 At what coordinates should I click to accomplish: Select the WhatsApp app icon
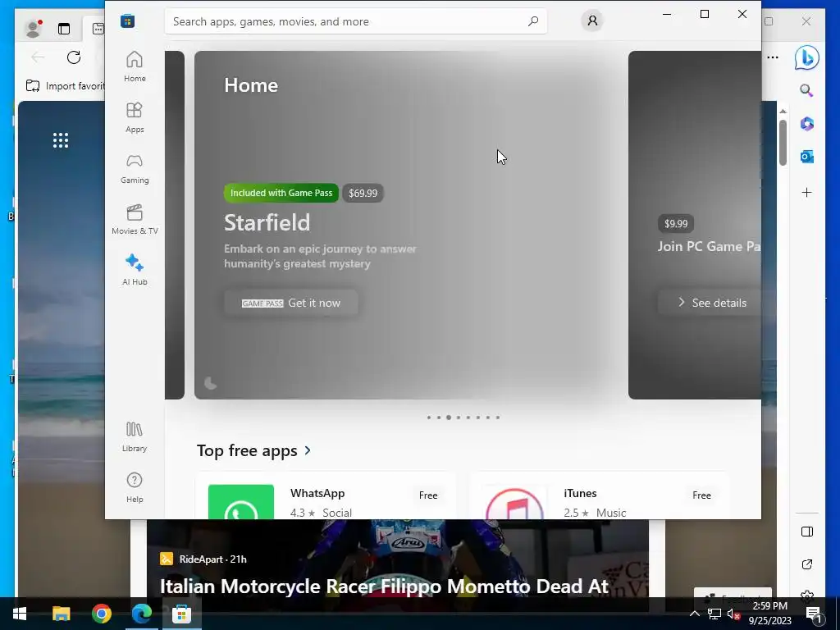[x=241, y=501]
